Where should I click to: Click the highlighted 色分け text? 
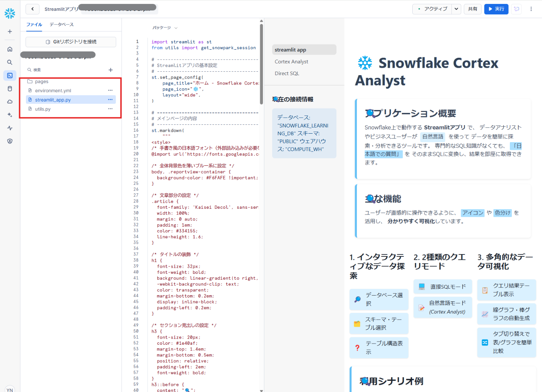[x=503, y=213]
